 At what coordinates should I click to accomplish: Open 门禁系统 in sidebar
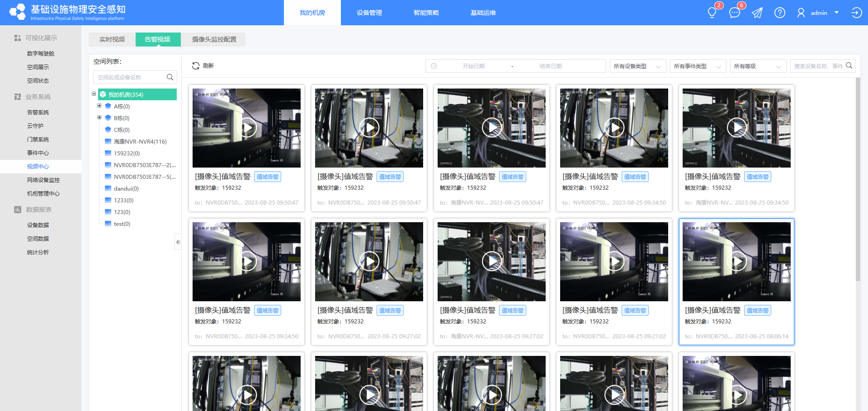tap(38, 139)
